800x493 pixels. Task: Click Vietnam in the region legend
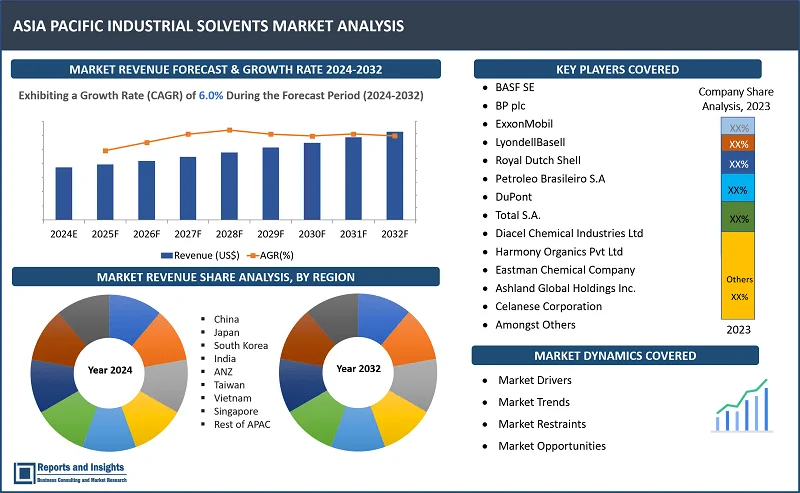(x=233, y=398)
